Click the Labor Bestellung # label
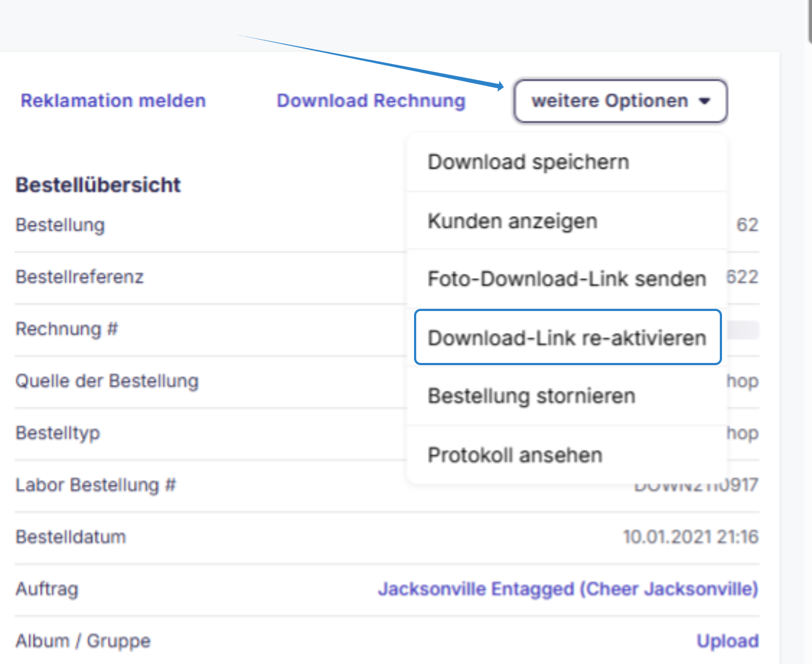This screenshot has width=812, height=664. click(95, 485)
